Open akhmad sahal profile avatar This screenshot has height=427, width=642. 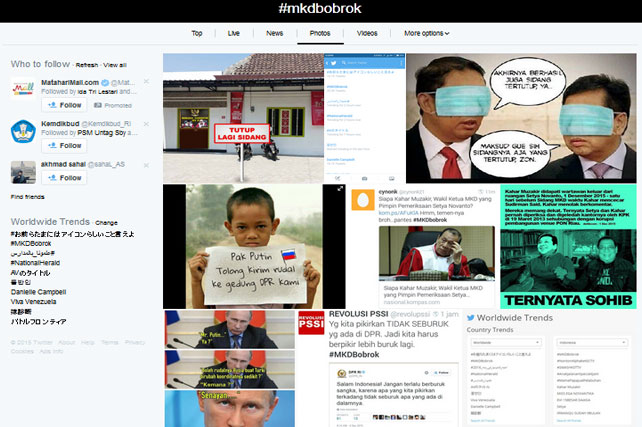tap(23, 172)
